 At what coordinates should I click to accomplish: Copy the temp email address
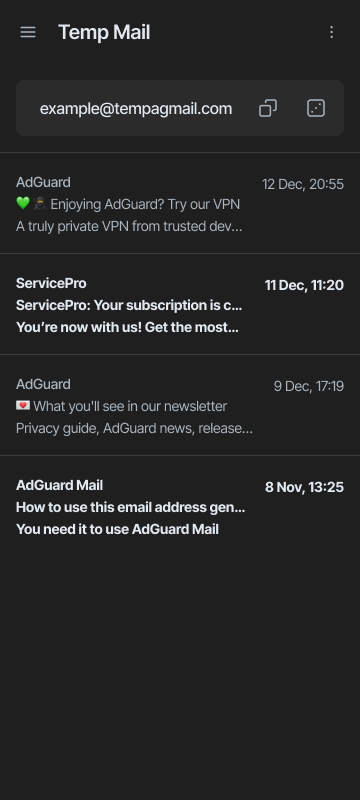pyautogui.click(x=268, y=108)
